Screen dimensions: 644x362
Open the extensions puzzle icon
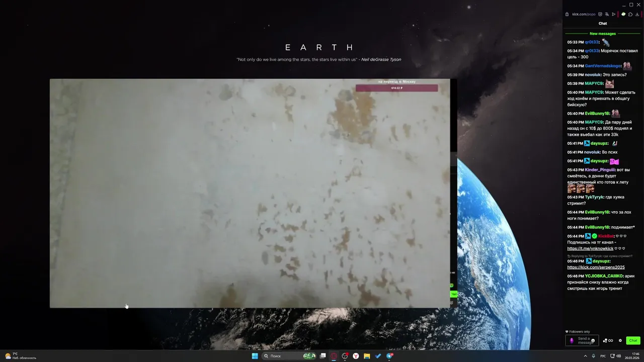click(630, 14)
